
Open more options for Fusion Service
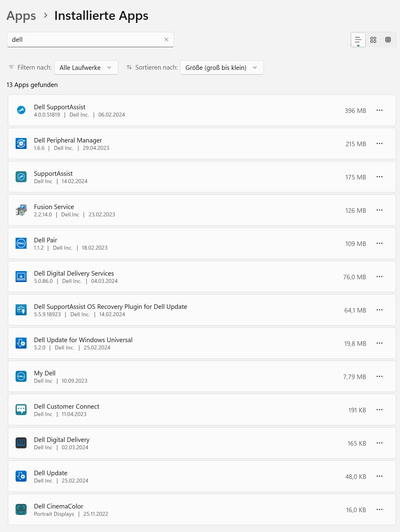380,210
